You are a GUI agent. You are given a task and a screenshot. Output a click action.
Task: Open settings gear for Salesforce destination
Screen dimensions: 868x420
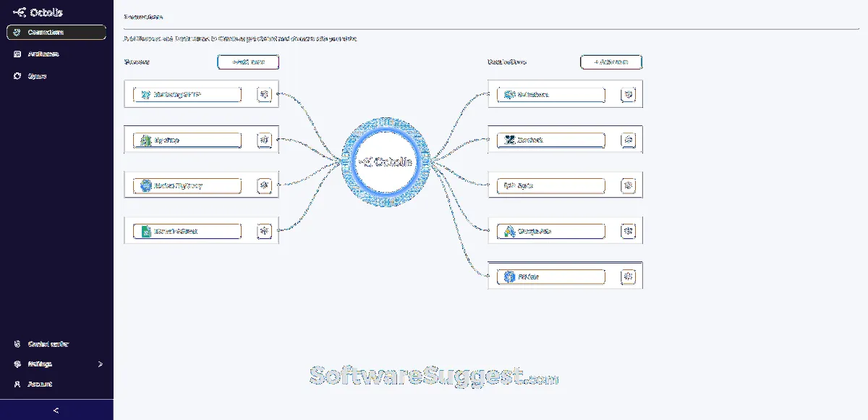pyautogui.click(x=629, y=95)
